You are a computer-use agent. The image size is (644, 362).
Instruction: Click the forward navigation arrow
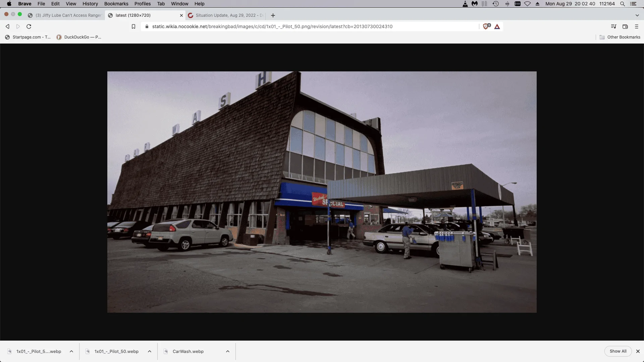pos(18,26)
